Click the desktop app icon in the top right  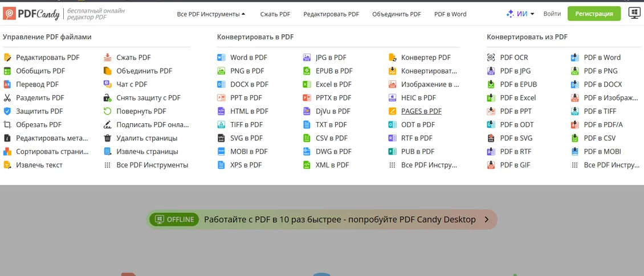[635, 13]
